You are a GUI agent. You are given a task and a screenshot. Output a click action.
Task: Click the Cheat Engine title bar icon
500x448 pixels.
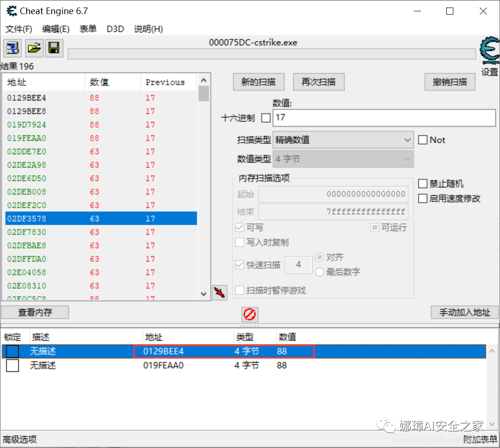click(x=12, y=11)
